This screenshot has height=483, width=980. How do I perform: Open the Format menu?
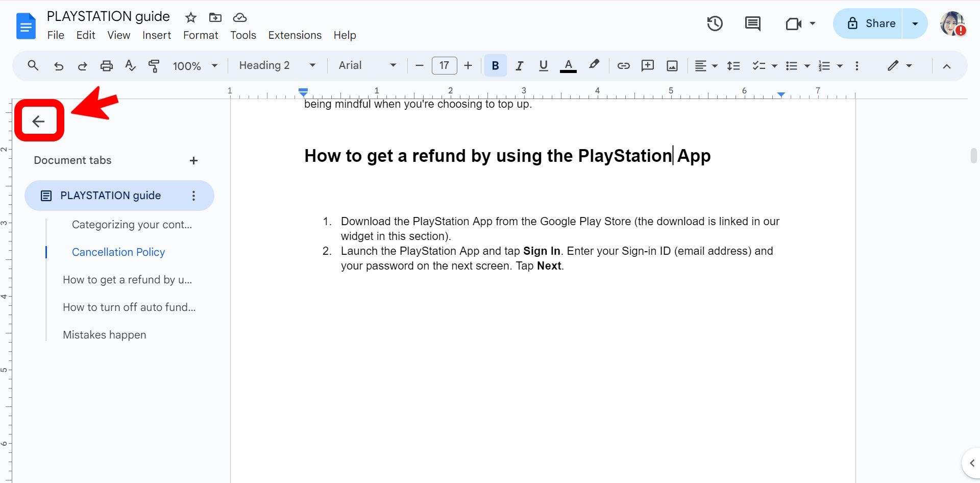click(x=201, y=35)
